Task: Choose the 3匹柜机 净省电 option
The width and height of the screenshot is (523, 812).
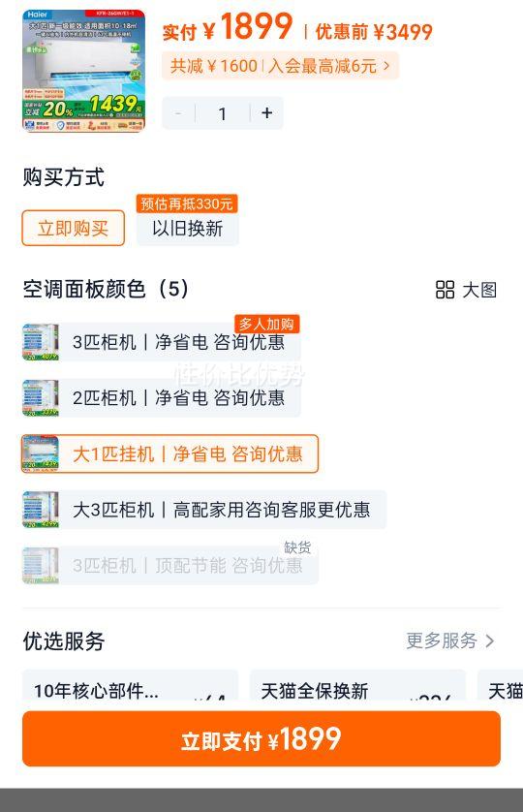Action: pos(161,342)
